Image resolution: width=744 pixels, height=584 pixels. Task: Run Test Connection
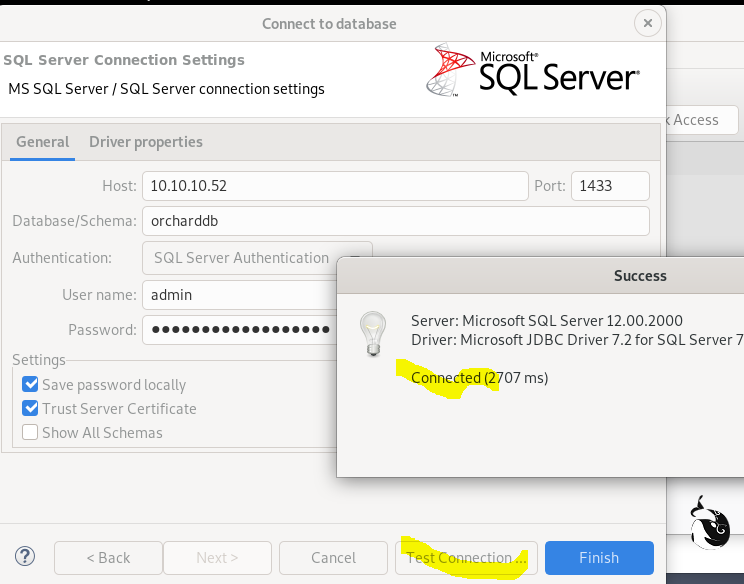[466, 558]
